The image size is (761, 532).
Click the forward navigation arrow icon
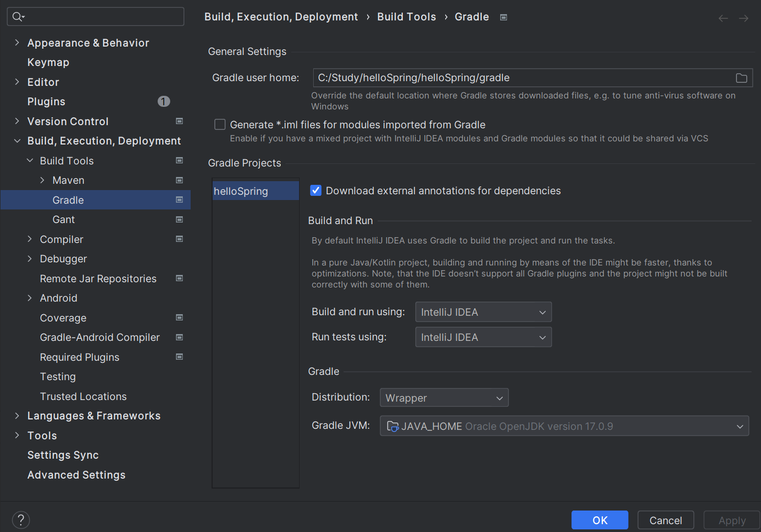click(x=743, y=18)
